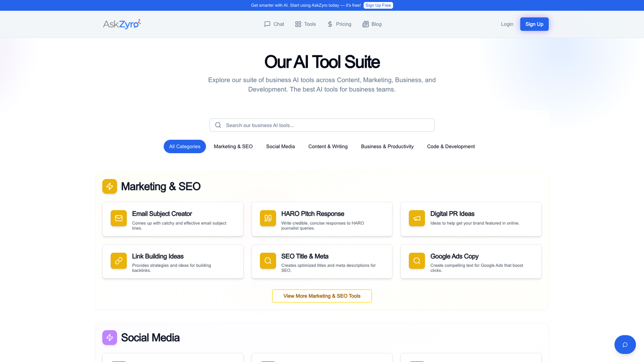Click the HARO Pitch Response quote icon
This screenshot has width=644, height=362.
pyautogui.click(x=268, y=218)
